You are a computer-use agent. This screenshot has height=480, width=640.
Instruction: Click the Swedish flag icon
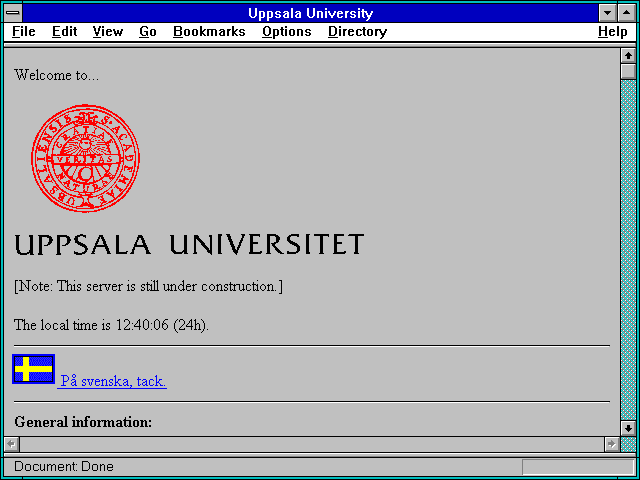point(33,369)
